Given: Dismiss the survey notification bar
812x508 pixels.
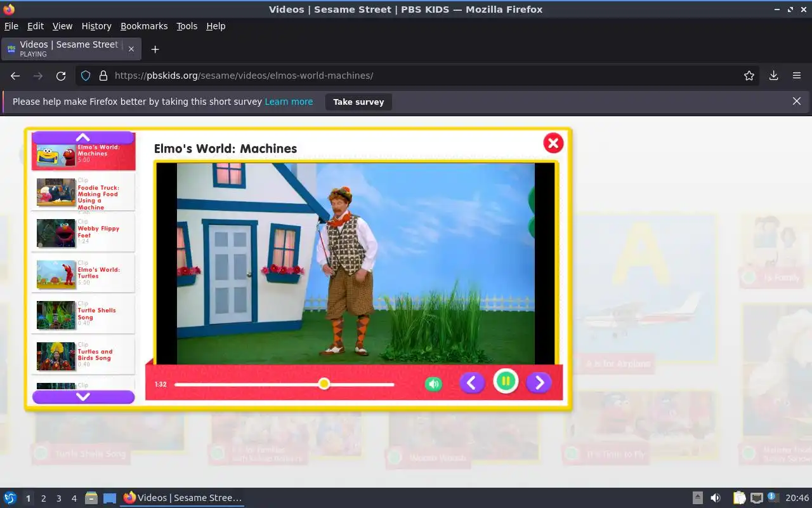Looking at the screenshot, I should pyautogui.click(x=797, y=101).
